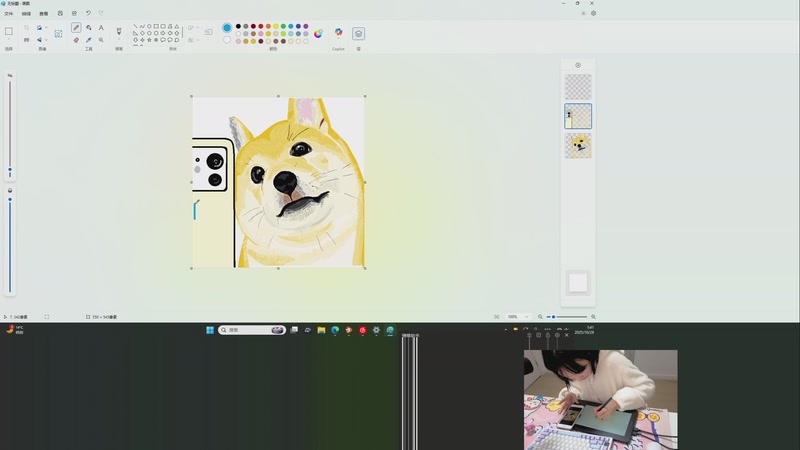The width and height of the screenshot is (800, 450).
Task: Pick the green color swatch
Action: click(283, 26)
